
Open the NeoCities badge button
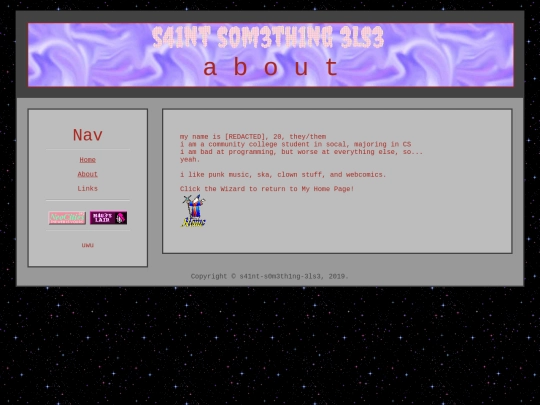[67, 218]
